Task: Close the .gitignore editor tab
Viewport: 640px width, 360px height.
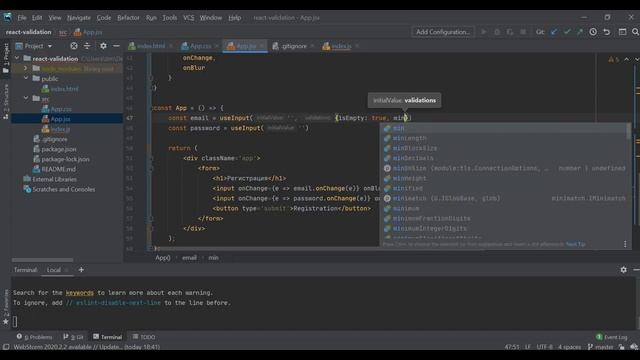Action: coord(312,46)
